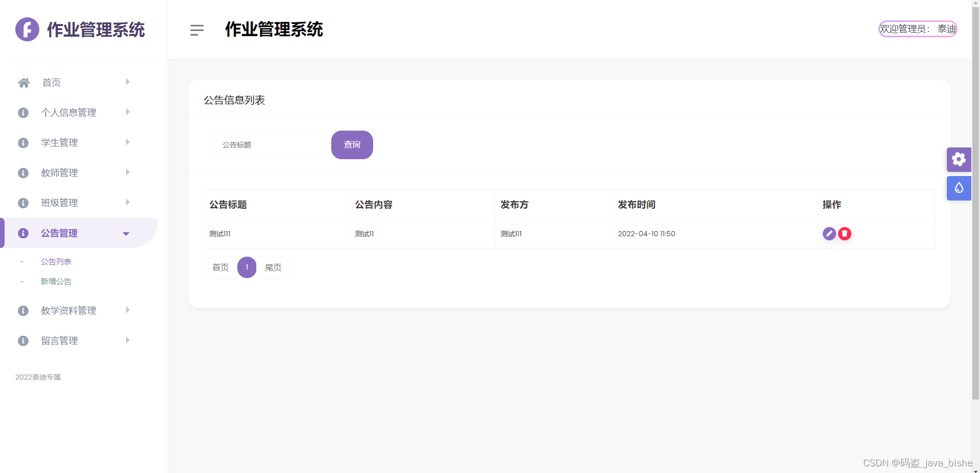The width and height of the screenshot is (980, 473).
Task: Click the info icon beside 教师管理
Action: click(x=23, y=173)
